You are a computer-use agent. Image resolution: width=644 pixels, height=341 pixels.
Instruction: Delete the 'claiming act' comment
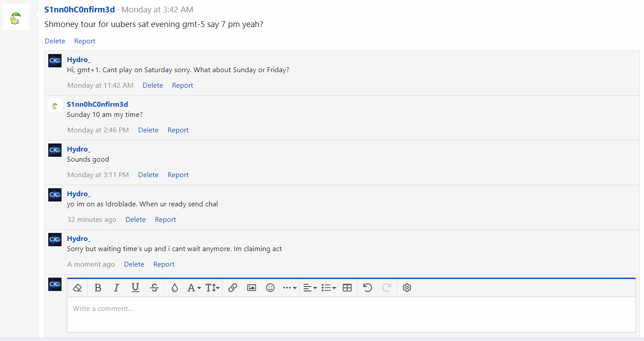click(134, 264)
